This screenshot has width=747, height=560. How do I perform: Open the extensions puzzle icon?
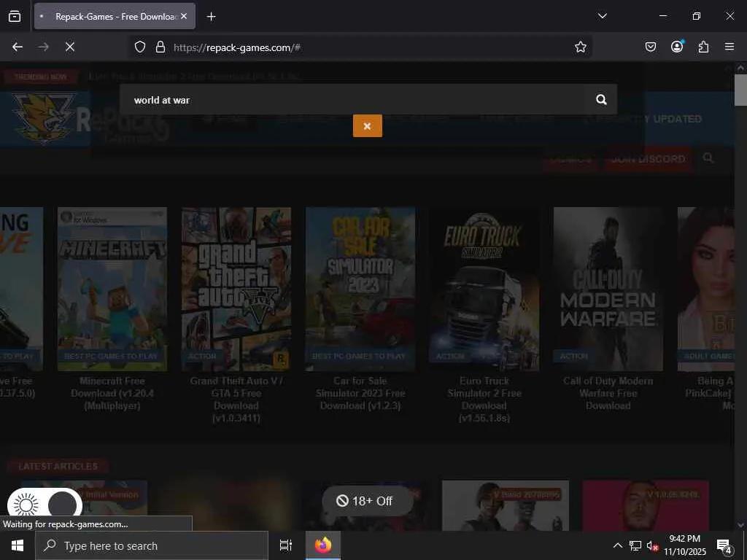pyautogui.click(x=703, y=47)
